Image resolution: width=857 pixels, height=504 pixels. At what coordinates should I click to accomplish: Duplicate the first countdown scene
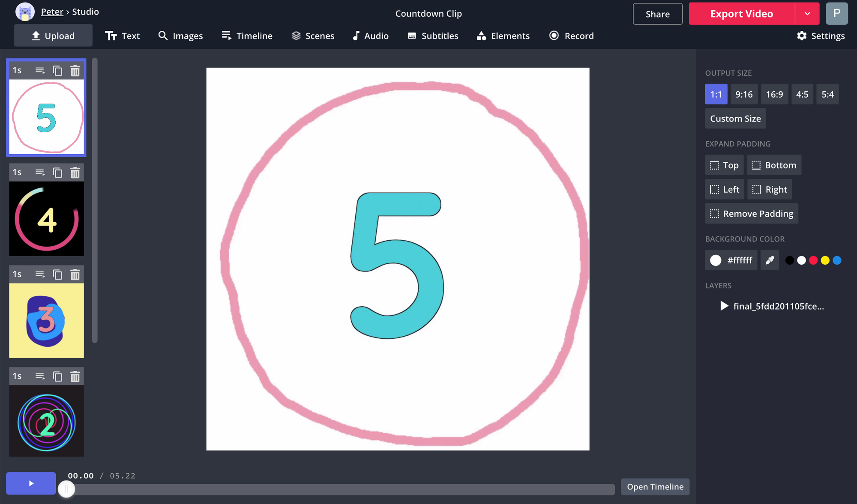(x=58, y=70)
